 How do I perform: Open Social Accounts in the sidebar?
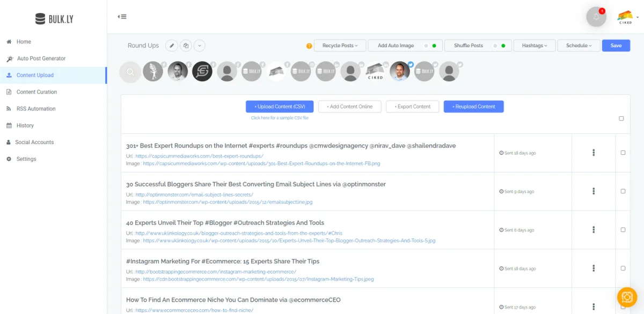point(34,142)
